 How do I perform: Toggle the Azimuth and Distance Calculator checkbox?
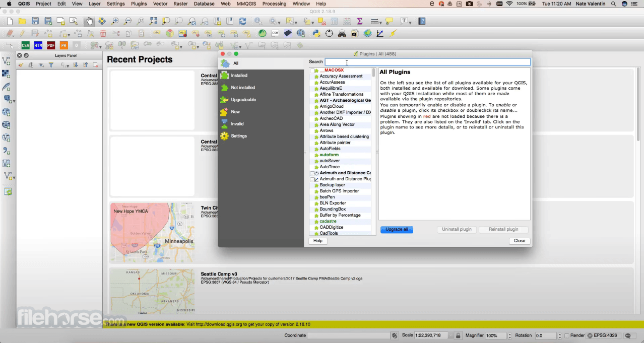click(x=312, y=173)
